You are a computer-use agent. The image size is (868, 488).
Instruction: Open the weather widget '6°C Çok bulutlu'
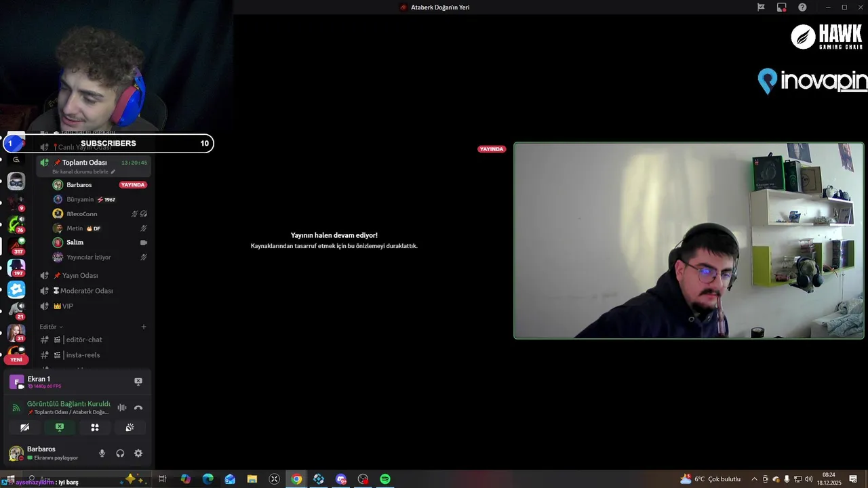tap(711, 479)
